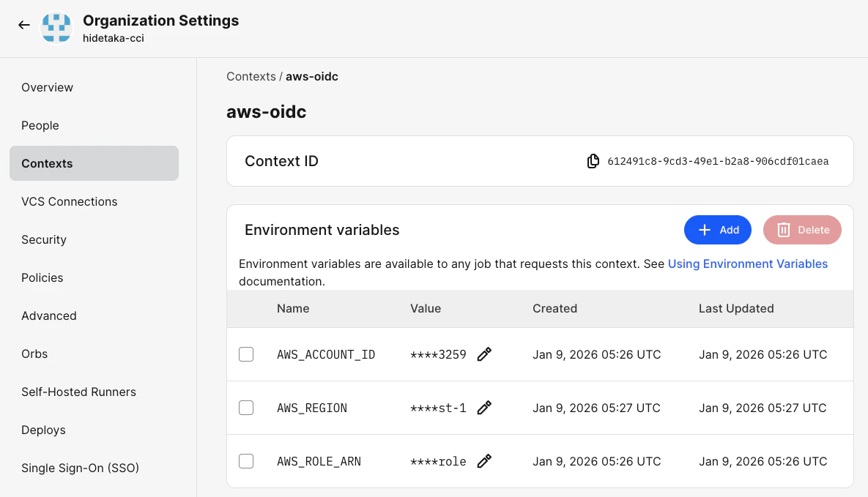The height and width of the screenshot is (497, 868).
Task: Edit the AWS_REGION value pencil icon
Action: (484, 408)
